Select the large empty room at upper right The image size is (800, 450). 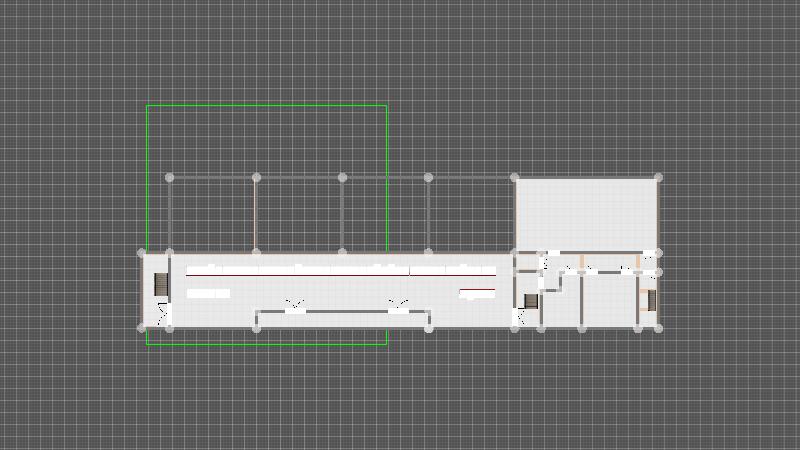[586, 213]
